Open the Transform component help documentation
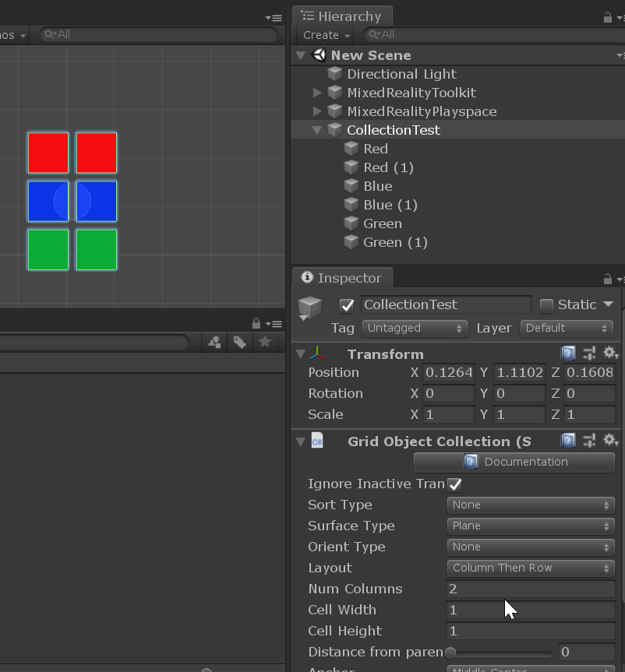625x672 pixels. point(568,354)
